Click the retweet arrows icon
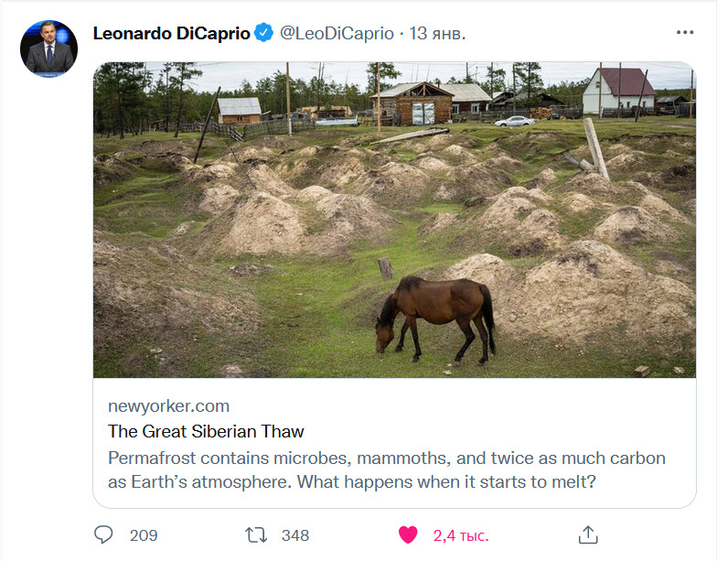728x561 pixels. pos(257,534)
